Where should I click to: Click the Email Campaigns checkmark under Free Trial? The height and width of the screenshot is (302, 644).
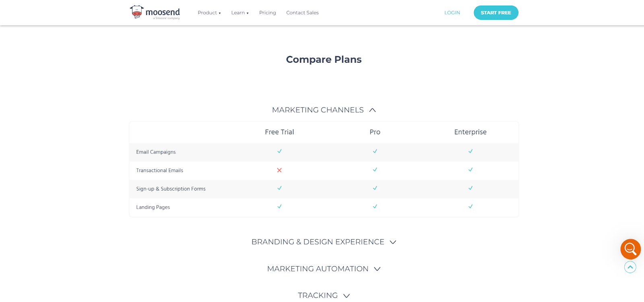point(279,152)
